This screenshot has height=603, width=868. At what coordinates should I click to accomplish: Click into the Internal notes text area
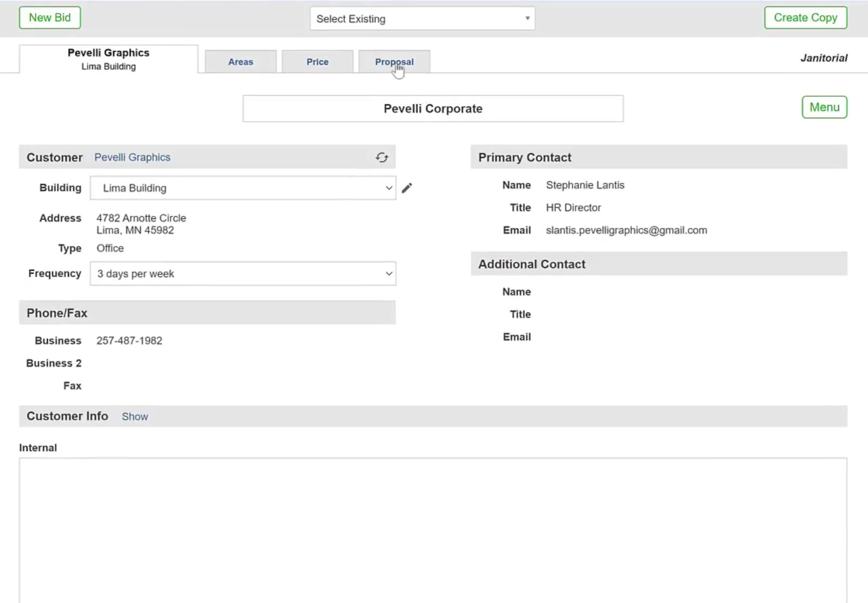(x=433, y=530)
